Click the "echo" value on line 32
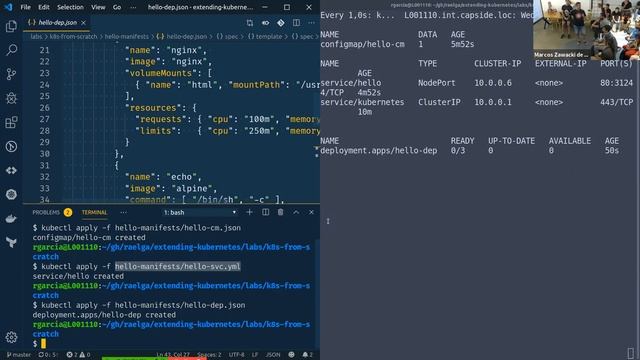 (x=182, y=177)
